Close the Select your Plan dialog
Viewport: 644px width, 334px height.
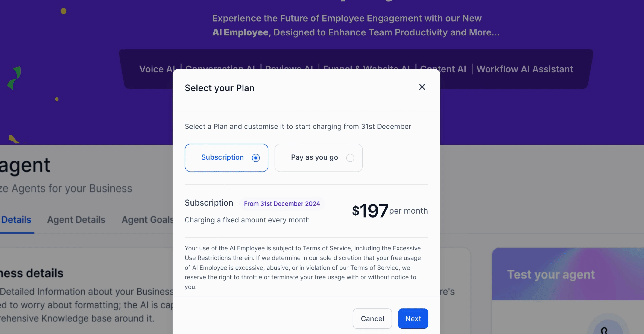(x=422, y=87)
